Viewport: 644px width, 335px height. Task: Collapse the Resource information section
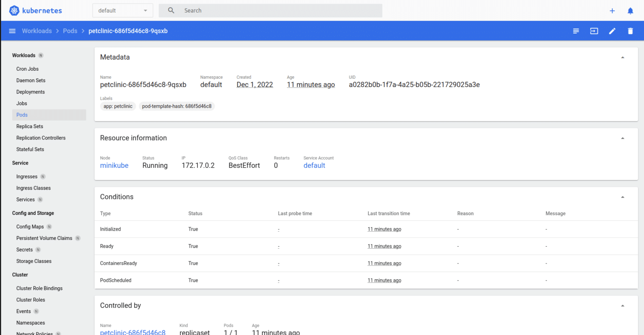pyautogui.click(x=623, y=138)
